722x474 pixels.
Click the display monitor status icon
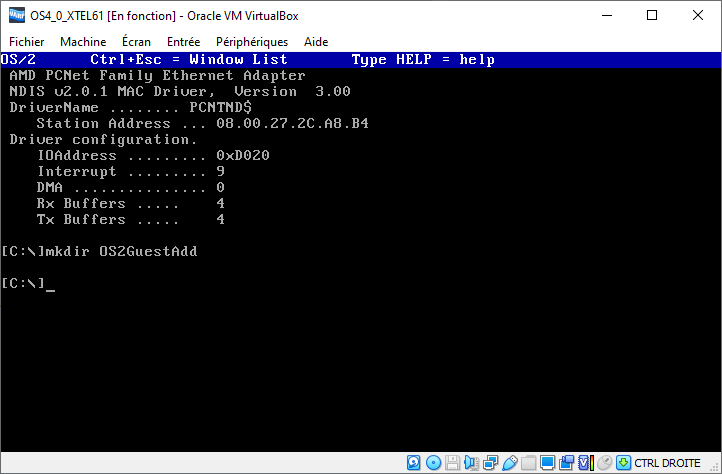click(547, 462)
